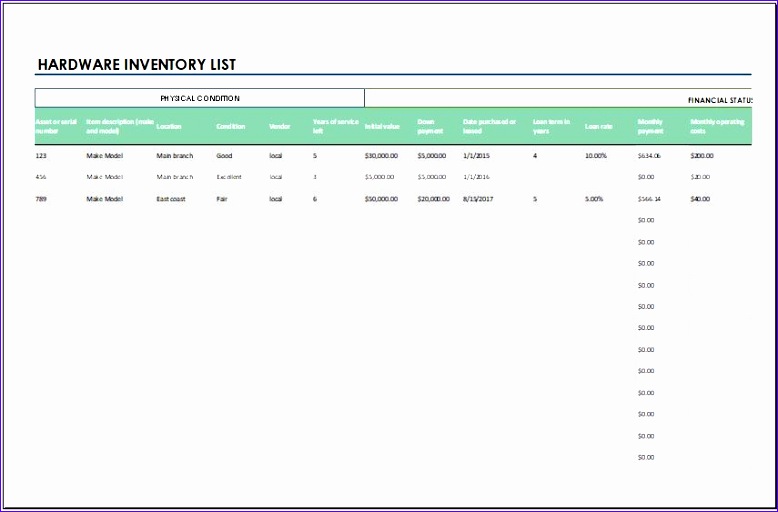
Task: Select 'Main branch' location for asset 456
Action: point(175,177)
